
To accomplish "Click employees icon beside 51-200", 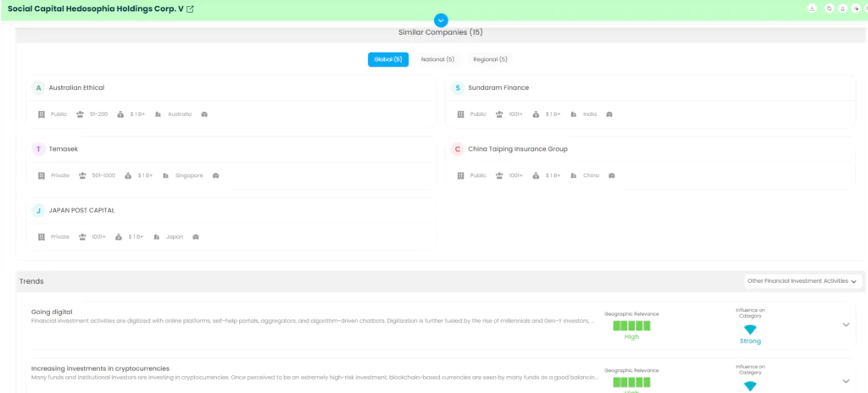I will pyautogui.click(x=81, y=114).
